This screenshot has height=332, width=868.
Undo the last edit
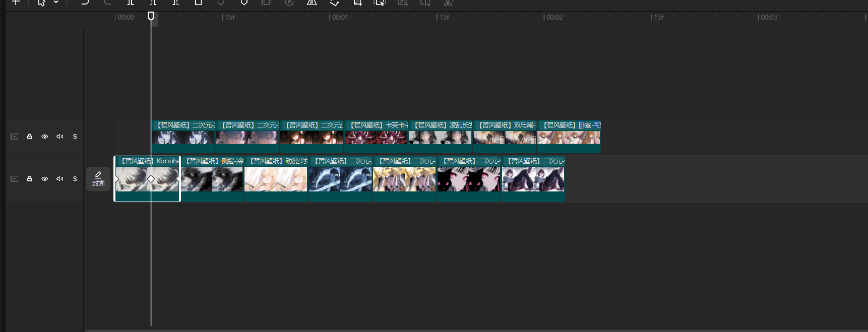coord(85,3)
